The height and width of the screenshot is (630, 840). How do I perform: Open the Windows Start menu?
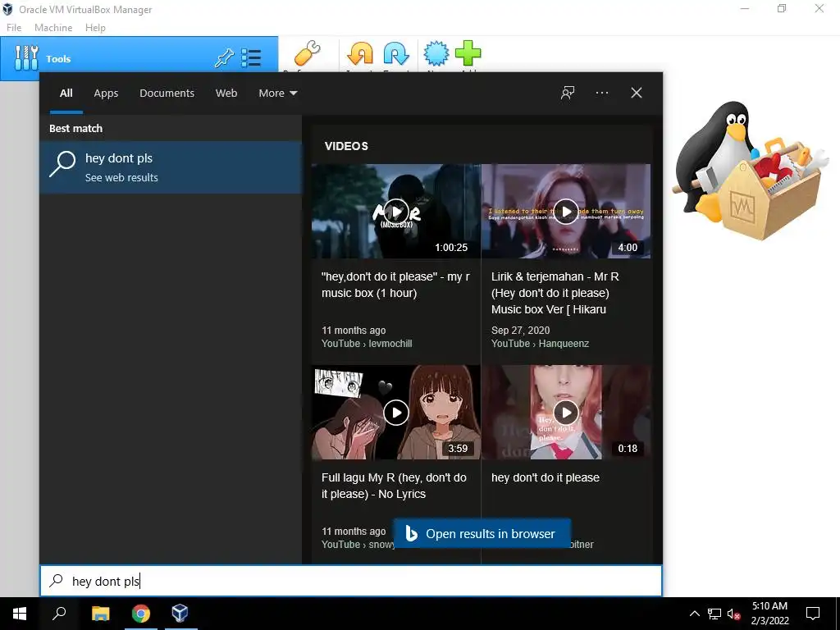pyautogui.click(x=20, y=614)
